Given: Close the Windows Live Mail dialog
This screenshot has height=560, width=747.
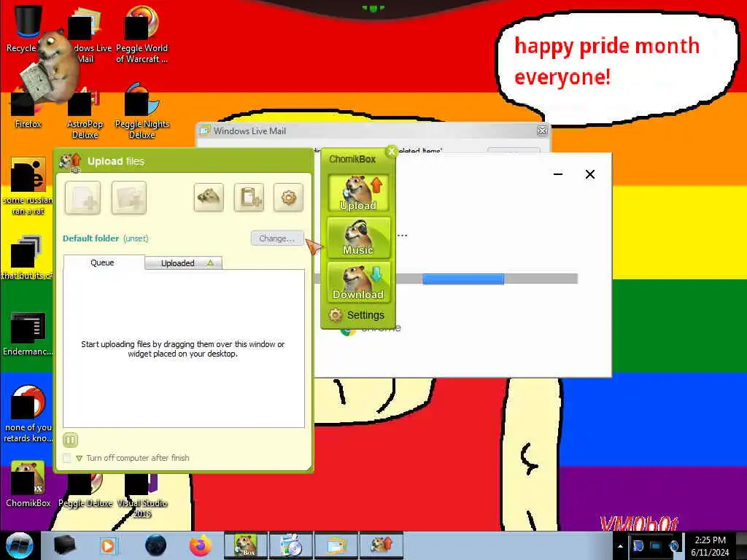Looking at the screenshot, I should [x=542, y=131].
